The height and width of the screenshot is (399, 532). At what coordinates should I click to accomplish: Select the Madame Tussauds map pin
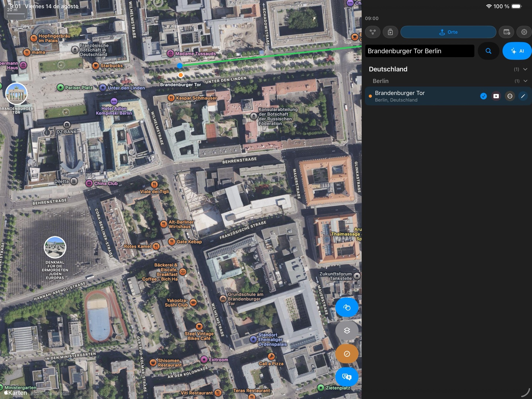click(170, 54)
